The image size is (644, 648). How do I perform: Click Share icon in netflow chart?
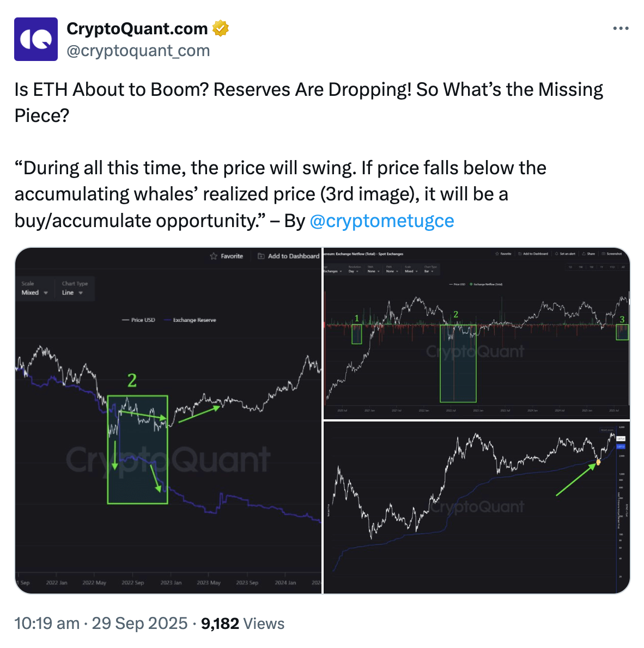[x=584, y=254]
